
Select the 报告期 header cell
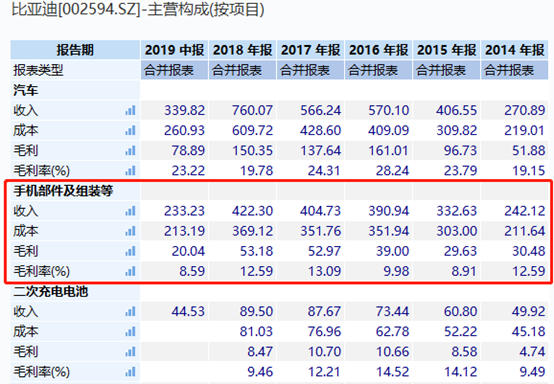(75, 50)
